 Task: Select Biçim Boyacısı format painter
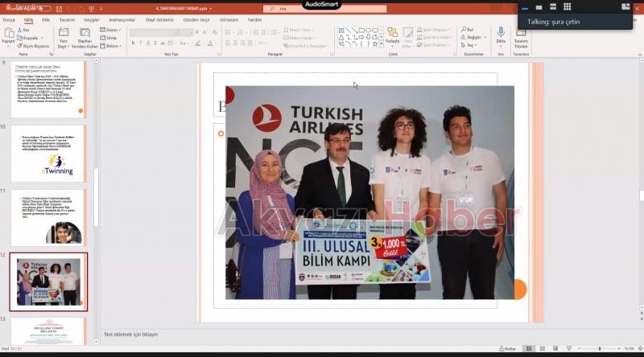tap(33, 46)
